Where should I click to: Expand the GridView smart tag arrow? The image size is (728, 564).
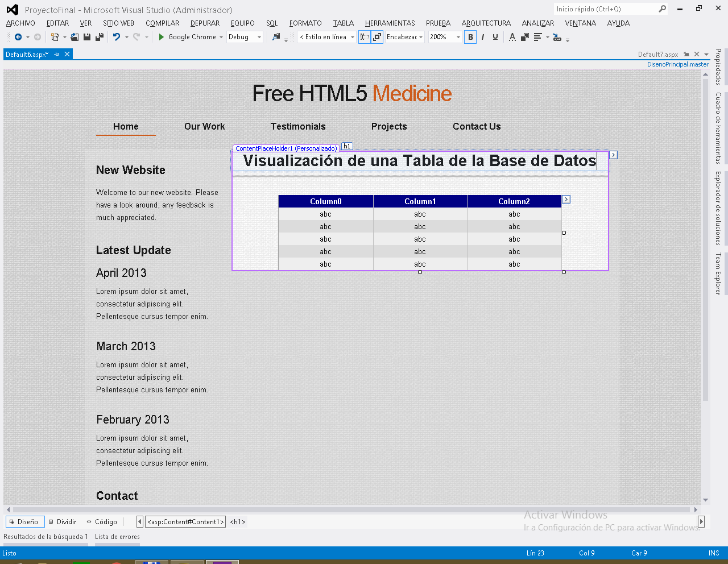566,200
